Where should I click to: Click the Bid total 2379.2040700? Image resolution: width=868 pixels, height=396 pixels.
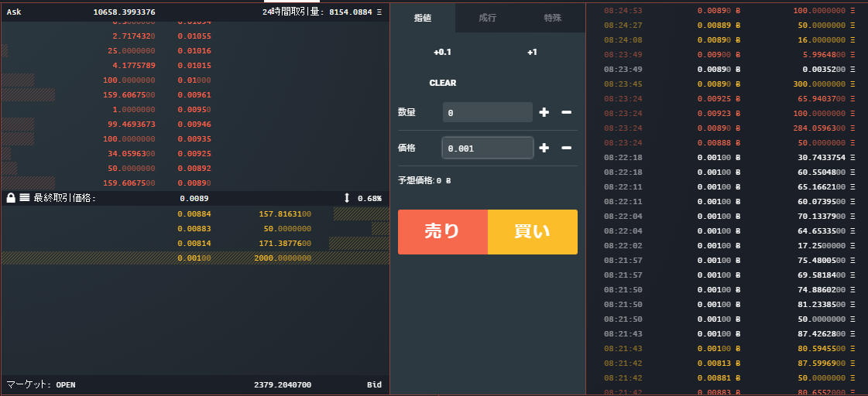[283, 384]
